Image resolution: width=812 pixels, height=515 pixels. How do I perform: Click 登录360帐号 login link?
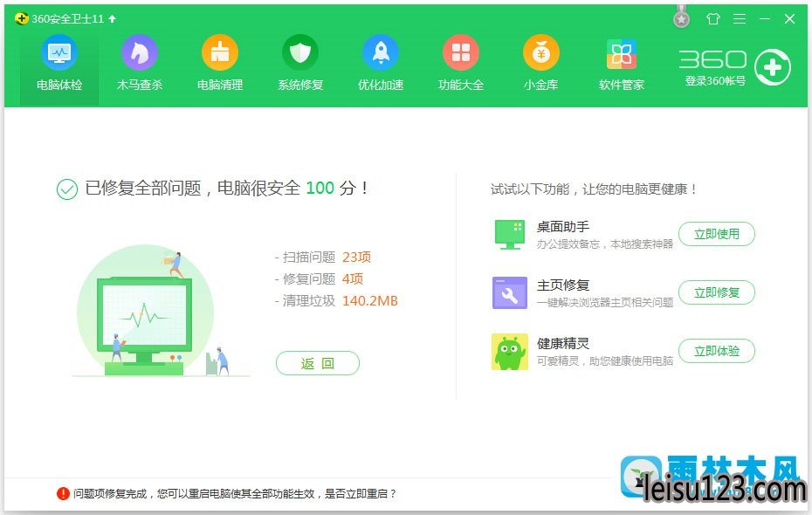(x=715, y=81)
